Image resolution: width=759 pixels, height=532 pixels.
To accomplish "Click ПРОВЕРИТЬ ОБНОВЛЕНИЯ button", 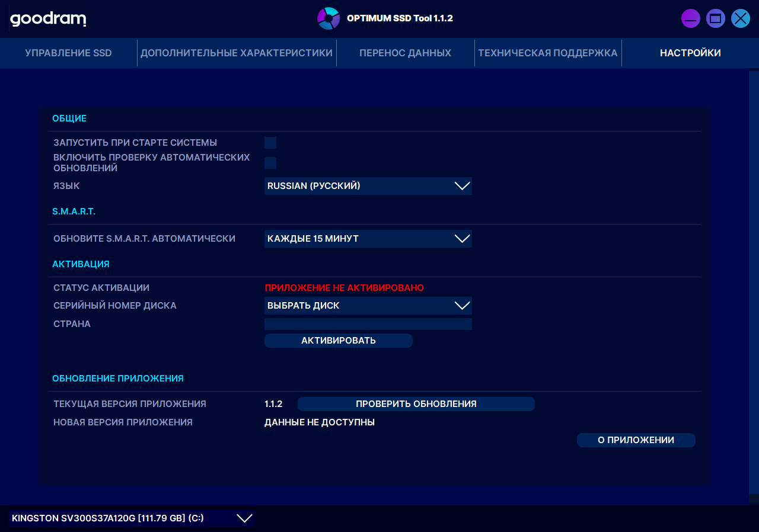I will click(x=416, y=404).
